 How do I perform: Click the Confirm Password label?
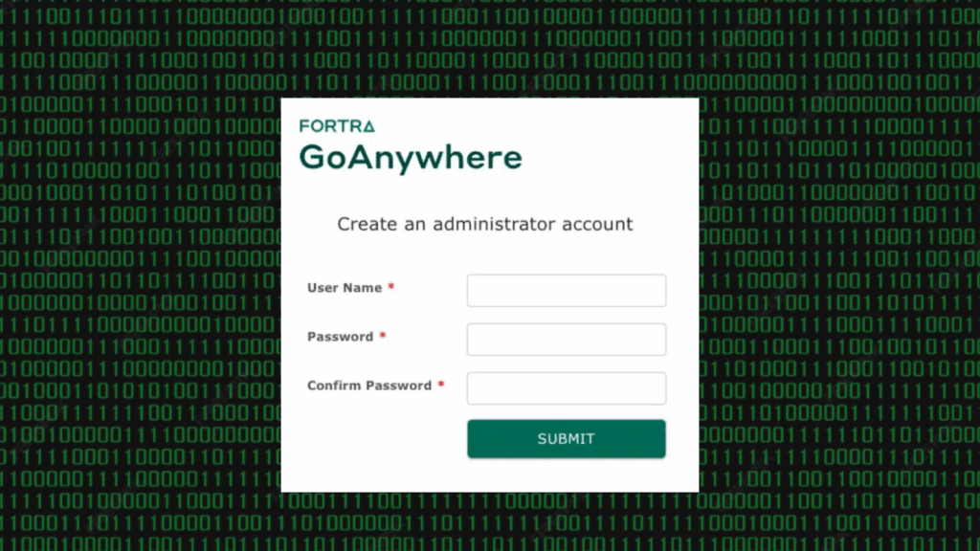coord(369,386)
